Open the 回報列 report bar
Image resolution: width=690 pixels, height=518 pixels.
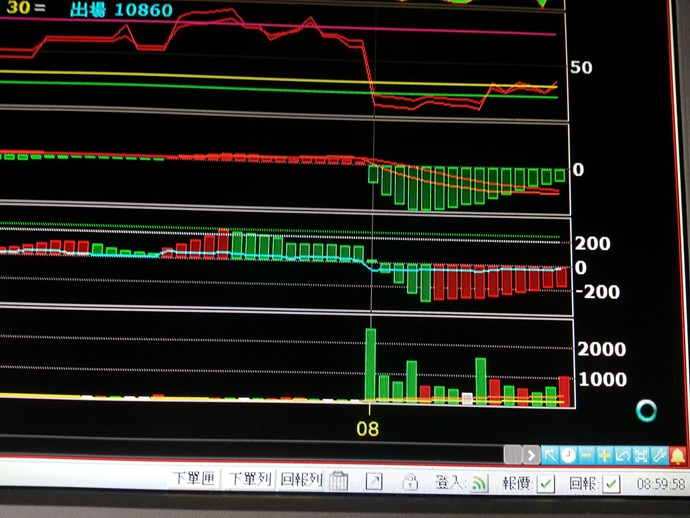[301, 480]
